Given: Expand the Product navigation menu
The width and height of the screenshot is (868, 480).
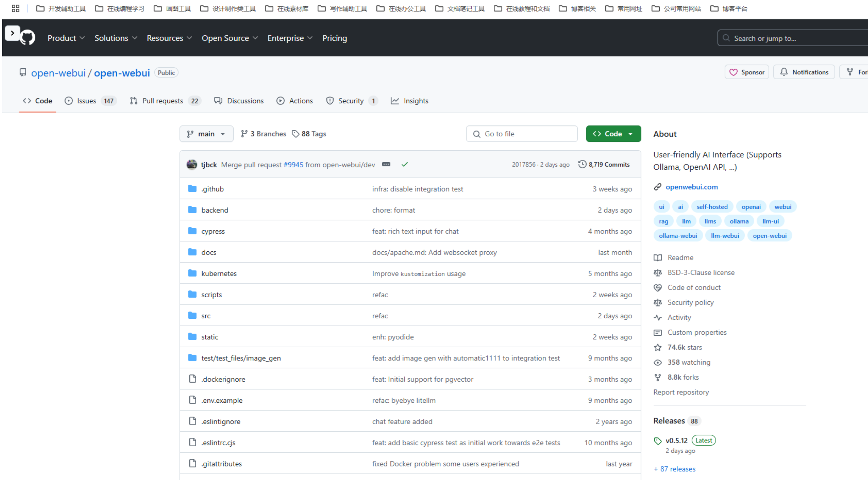Looking at the screenshot, I should 66,38.
